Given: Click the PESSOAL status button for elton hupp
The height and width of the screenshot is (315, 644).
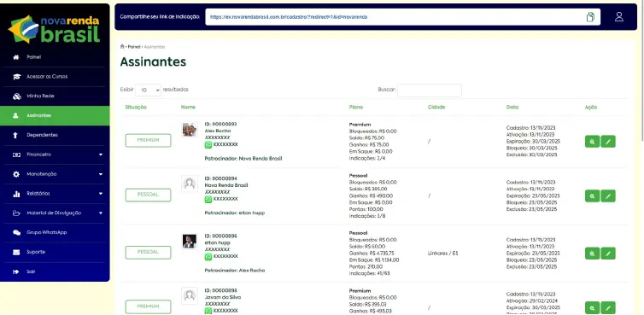Looking at the screenshot, I should (x=149, y=253).
